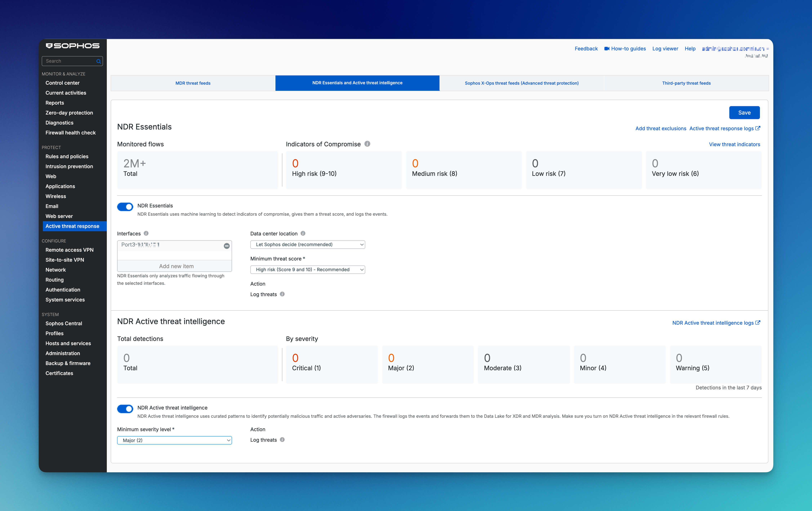Viewport: 812px width, 511px height.
Task: Open Third-party threat feeds tab
Action: click(686, 83)
